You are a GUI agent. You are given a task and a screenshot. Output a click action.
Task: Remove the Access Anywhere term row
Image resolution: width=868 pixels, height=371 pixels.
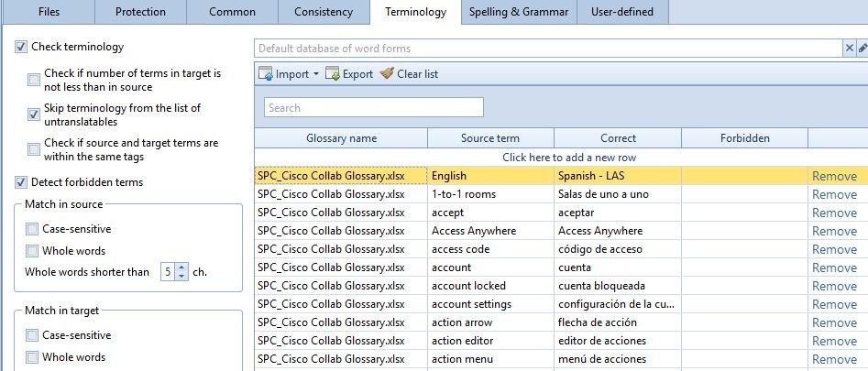(x=834, y=231)
